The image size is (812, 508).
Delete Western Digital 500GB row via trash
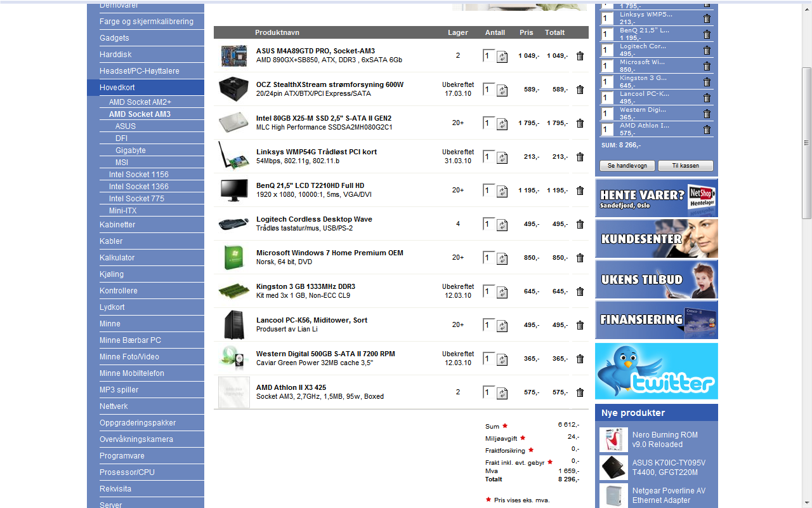[x=580, y=359]
